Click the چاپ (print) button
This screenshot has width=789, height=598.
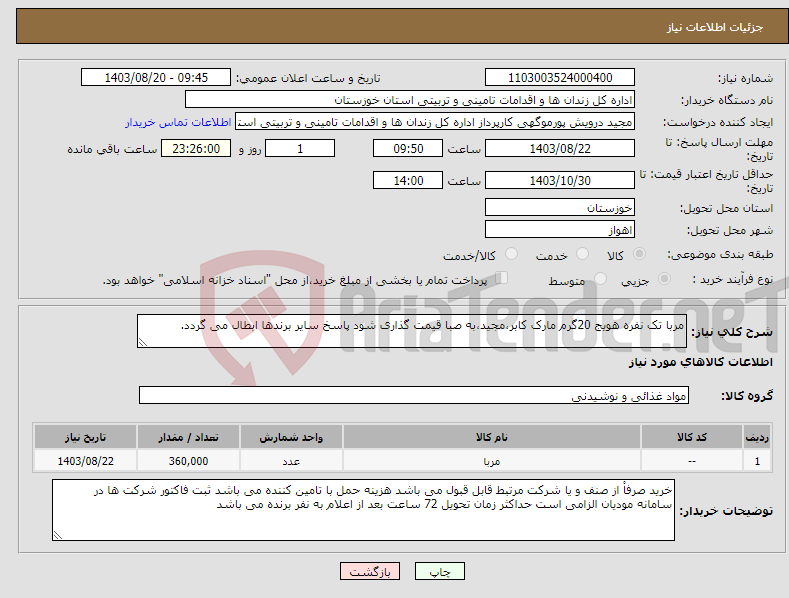pos(440,572)
